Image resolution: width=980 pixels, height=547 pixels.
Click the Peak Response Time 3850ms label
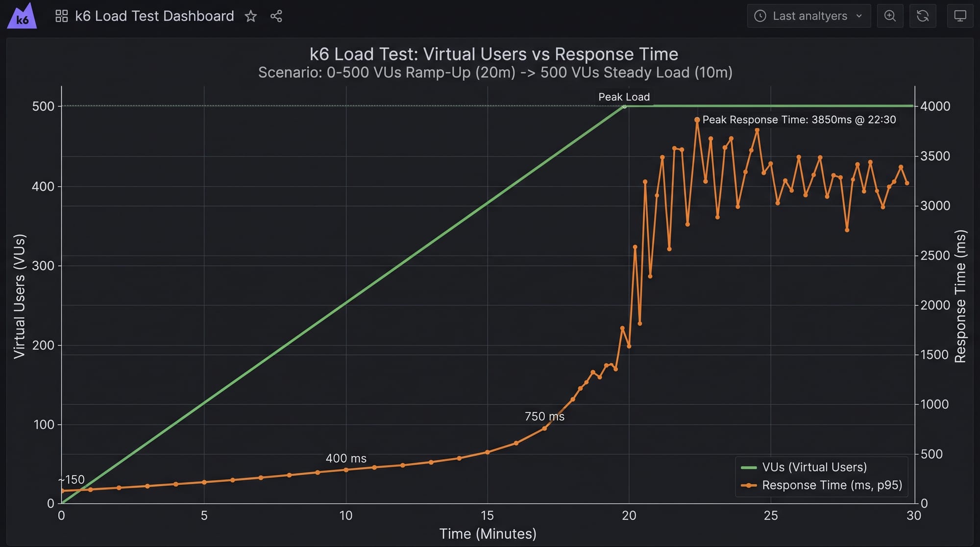(x=799, y=119)
